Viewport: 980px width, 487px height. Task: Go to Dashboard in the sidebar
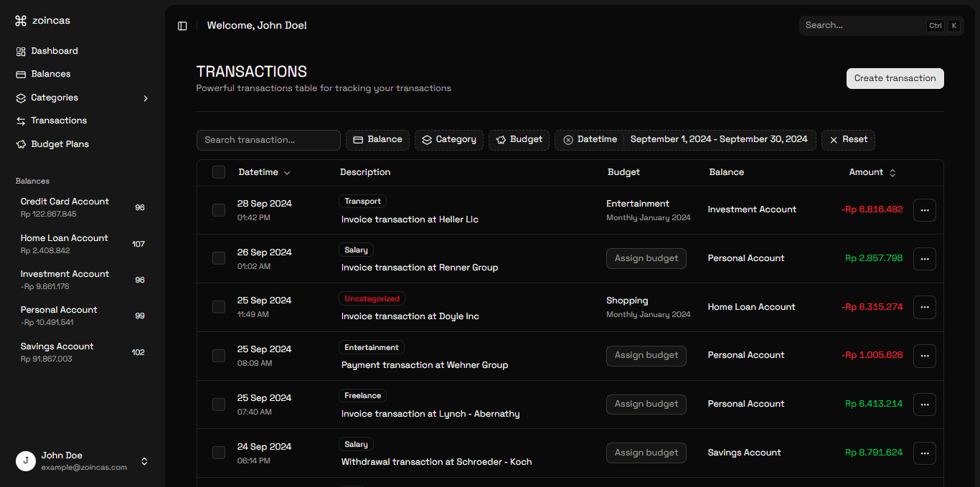54,51
